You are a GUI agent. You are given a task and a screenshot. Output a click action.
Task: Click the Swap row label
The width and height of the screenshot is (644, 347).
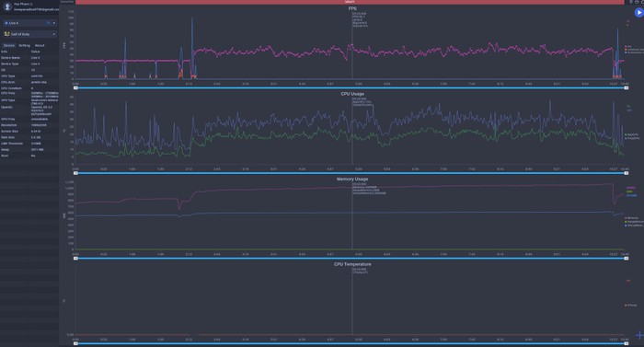(x=5, y=150)
